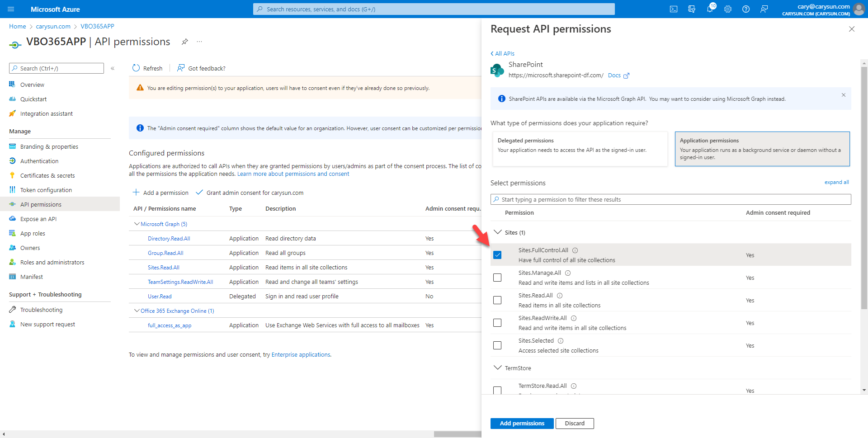The width and height of the screenshot is (868, 438).
Task: Open the more options ellipsis beside title
Action: (199, 42)
